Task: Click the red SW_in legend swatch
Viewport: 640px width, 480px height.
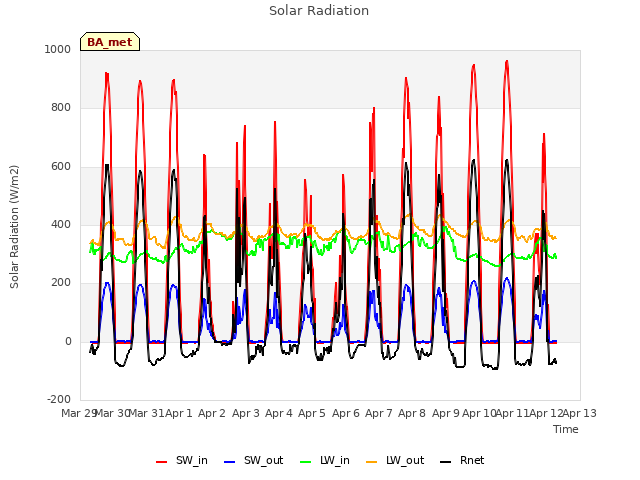Action: pos(162,462)
